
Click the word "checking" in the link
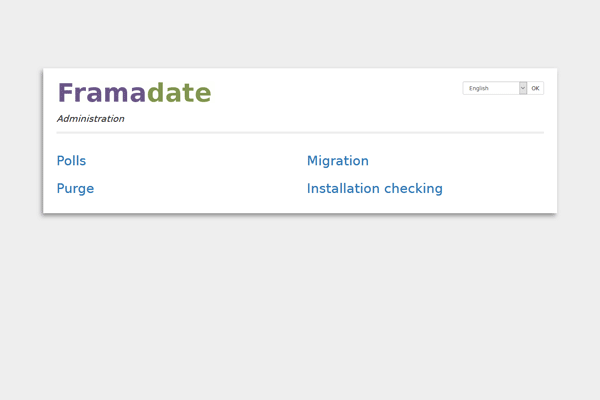click(413, 189)
